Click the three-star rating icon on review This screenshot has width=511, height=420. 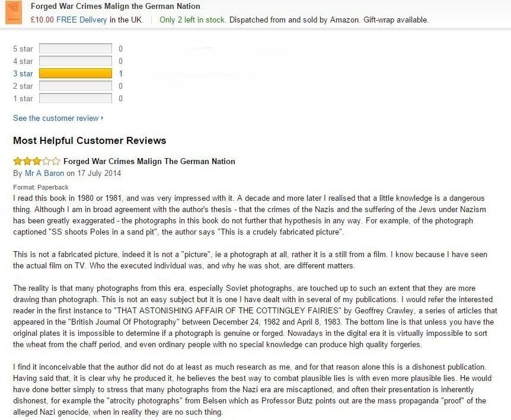(x=37, y=161)
